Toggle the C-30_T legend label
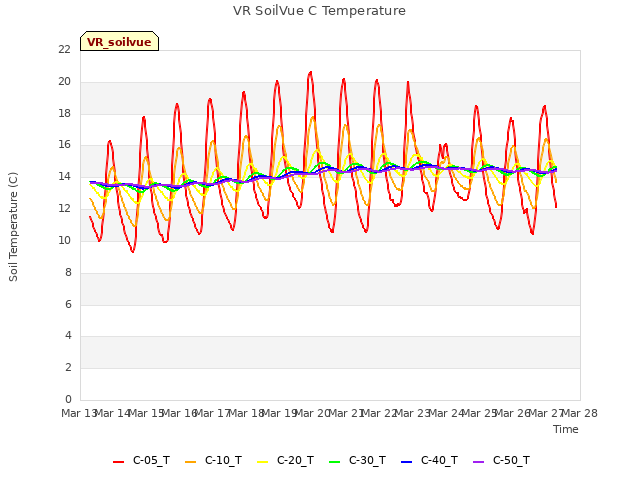640x480 pixels. 367,460
